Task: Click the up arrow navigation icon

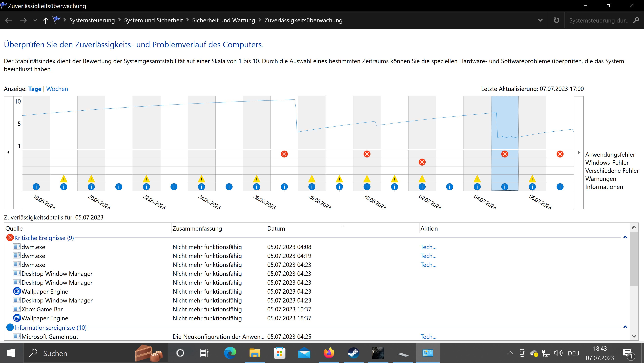Action: (46, 21)
